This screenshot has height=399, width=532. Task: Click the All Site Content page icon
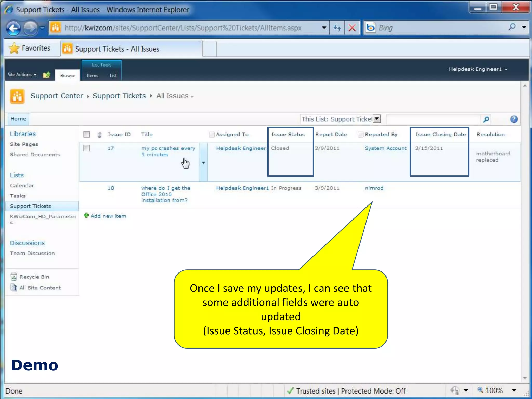(14, 287)
